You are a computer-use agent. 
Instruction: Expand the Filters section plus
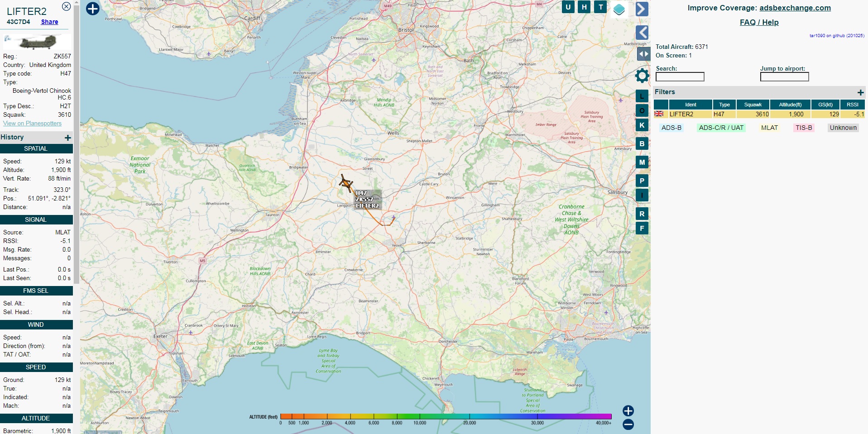[860, 92]
